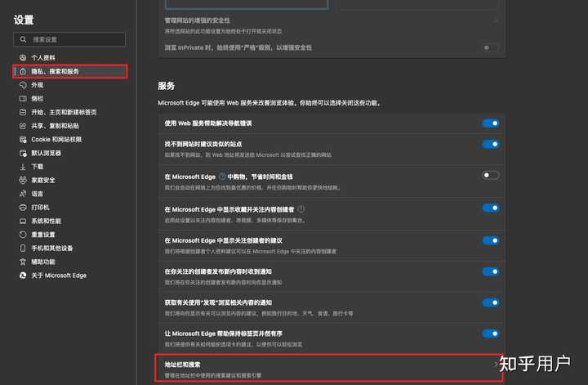588x385 pixels.
Task: Click the 打印机 printer icon
Action: coord(23,207)
